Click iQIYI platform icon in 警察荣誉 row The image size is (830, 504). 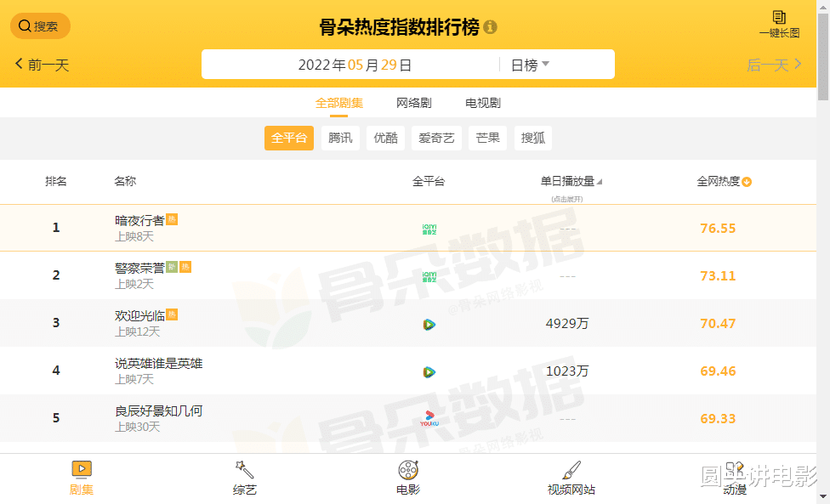click(x=429, y=276)
